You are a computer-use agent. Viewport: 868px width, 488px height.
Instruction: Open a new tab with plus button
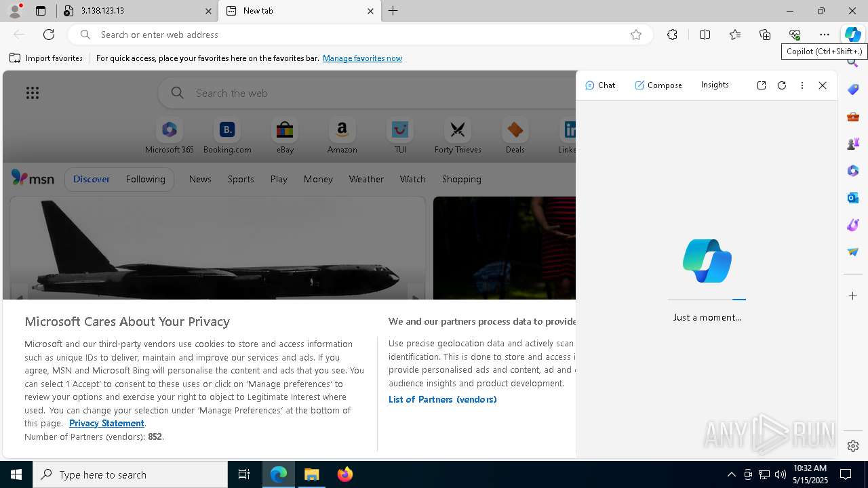pos(393,11)
